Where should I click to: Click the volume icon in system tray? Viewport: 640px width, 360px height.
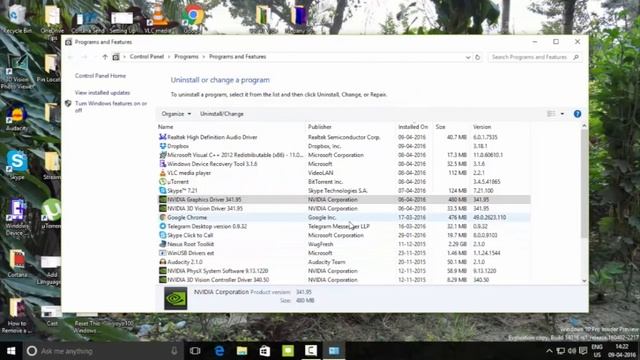coord(572,351)
